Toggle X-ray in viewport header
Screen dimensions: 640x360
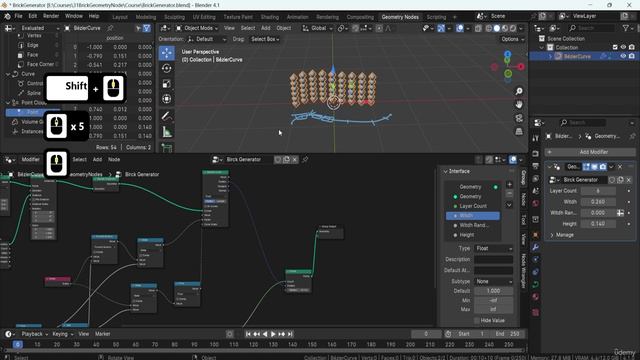[478, 28]
